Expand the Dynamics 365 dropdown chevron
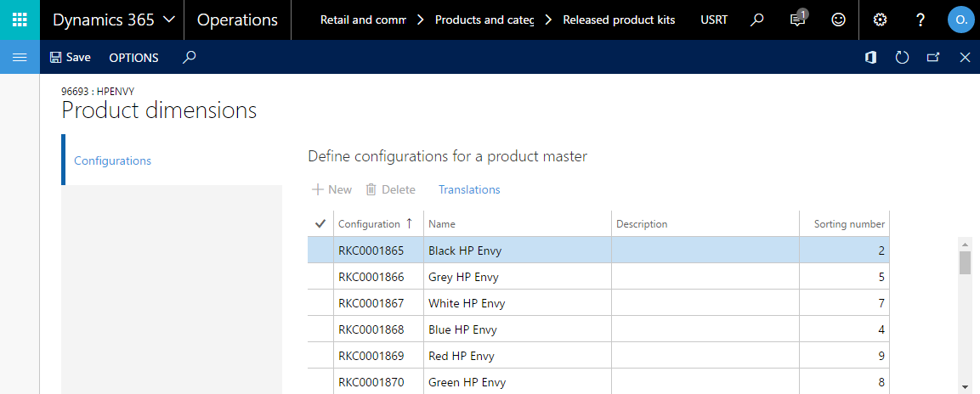 [169, 20]
